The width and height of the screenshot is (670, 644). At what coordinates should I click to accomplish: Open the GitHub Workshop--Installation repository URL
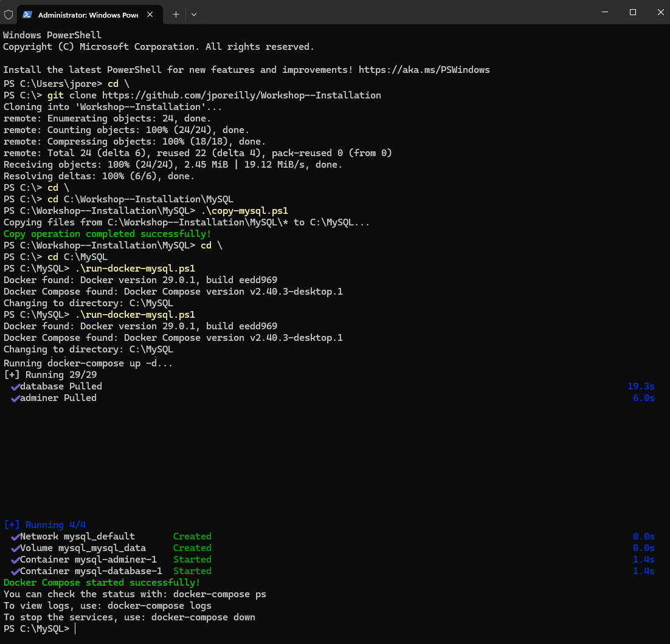[241, 95]
